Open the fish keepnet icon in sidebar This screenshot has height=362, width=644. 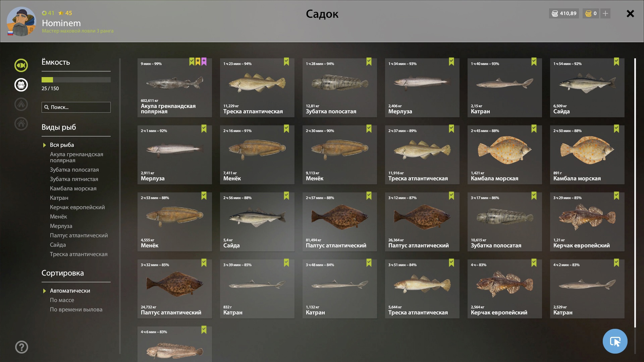point(21,65)
